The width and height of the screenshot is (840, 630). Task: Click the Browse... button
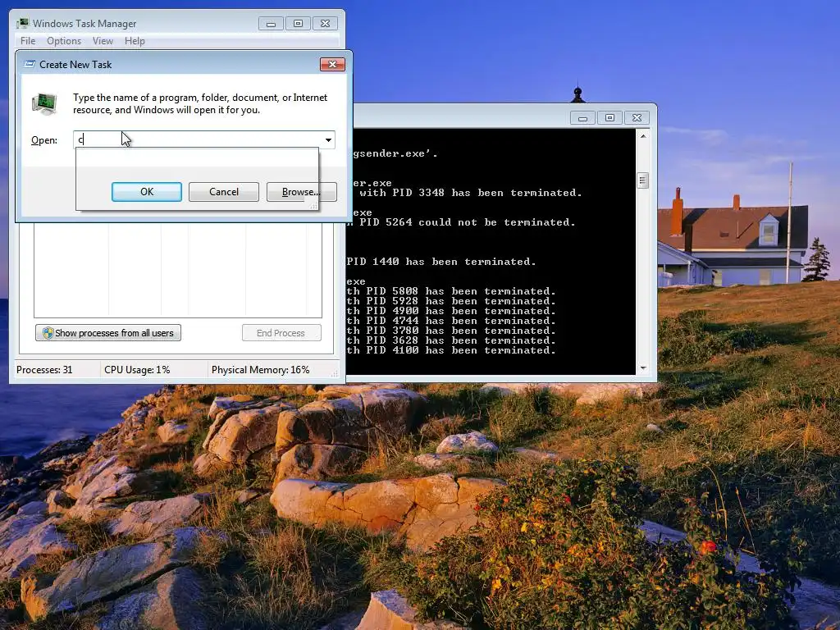point(302,192)
